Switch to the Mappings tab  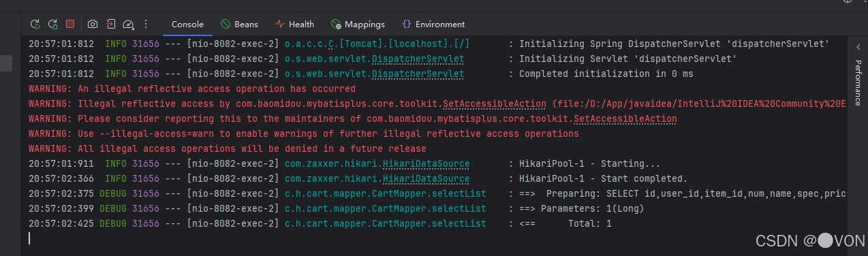tap(358, 24)
